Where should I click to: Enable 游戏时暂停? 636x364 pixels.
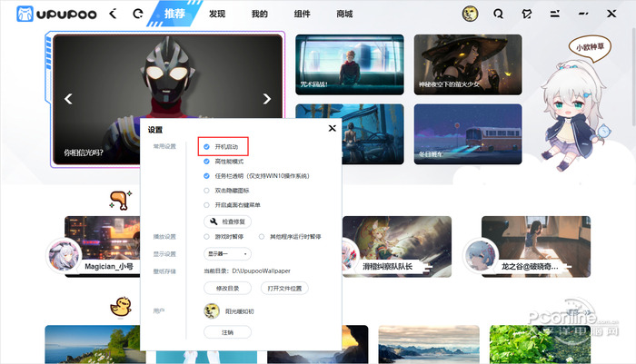point(206,237)
